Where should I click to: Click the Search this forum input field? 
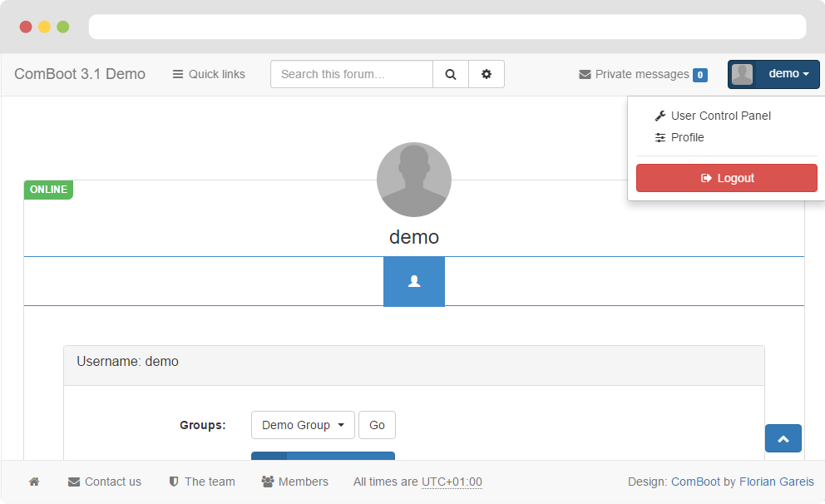[352, 74]
